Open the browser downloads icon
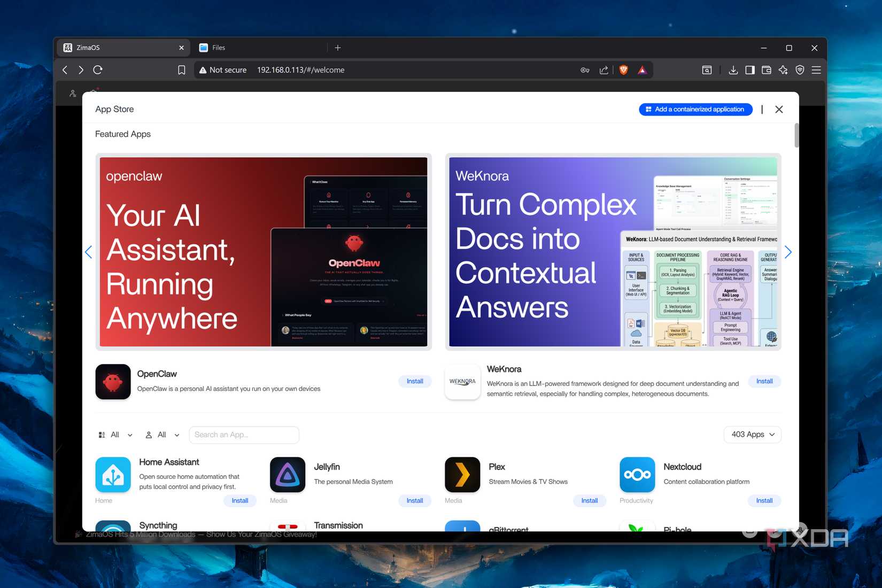The image size is (882, 588). coord(733,70)
